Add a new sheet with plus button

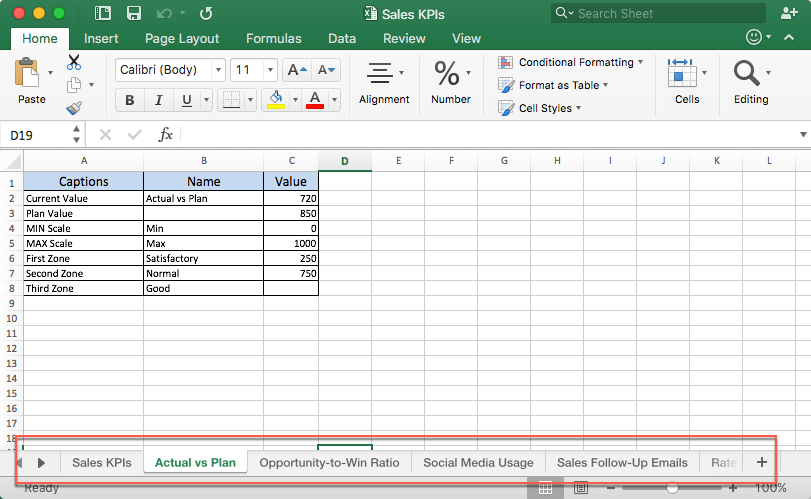click(762, 462)
